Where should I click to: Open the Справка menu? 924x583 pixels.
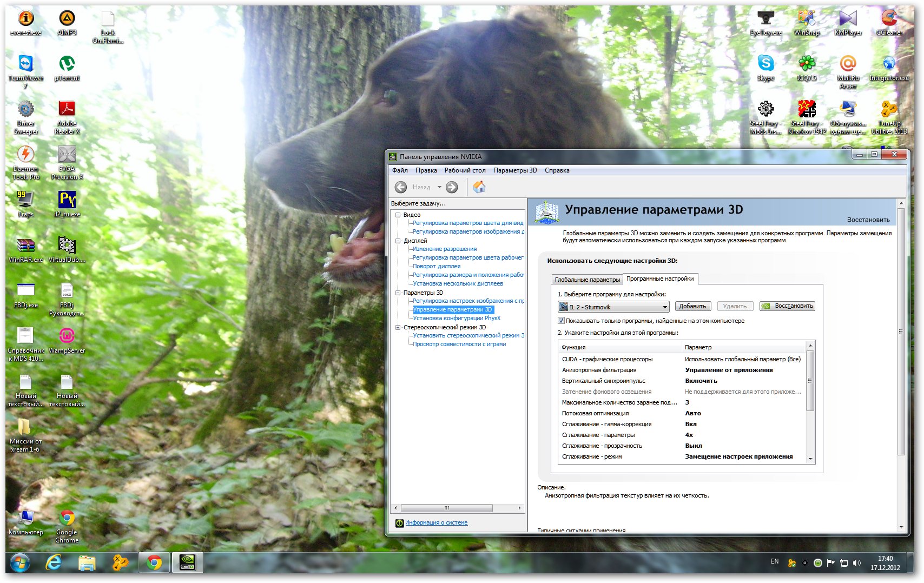pyautogui.click(x=557, y=170)
